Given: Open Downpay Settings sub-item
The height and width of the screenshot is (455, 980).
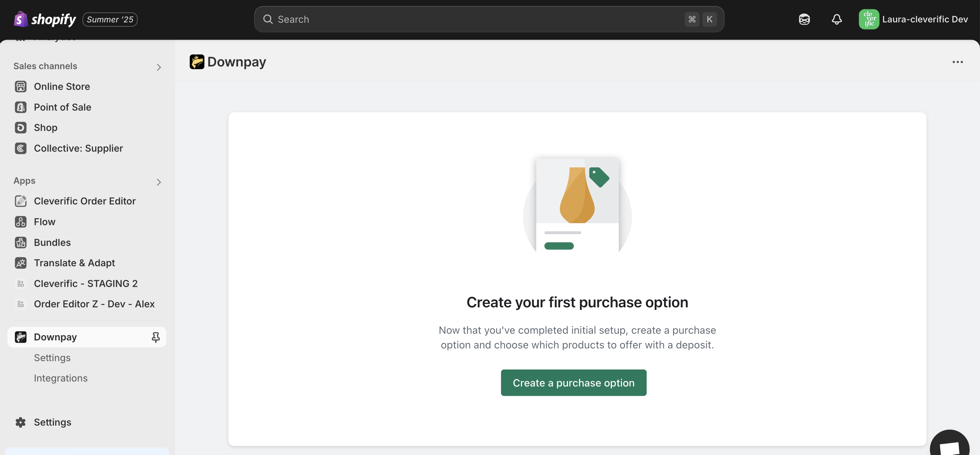Looking at the screenshot, I should click(52, 357).
